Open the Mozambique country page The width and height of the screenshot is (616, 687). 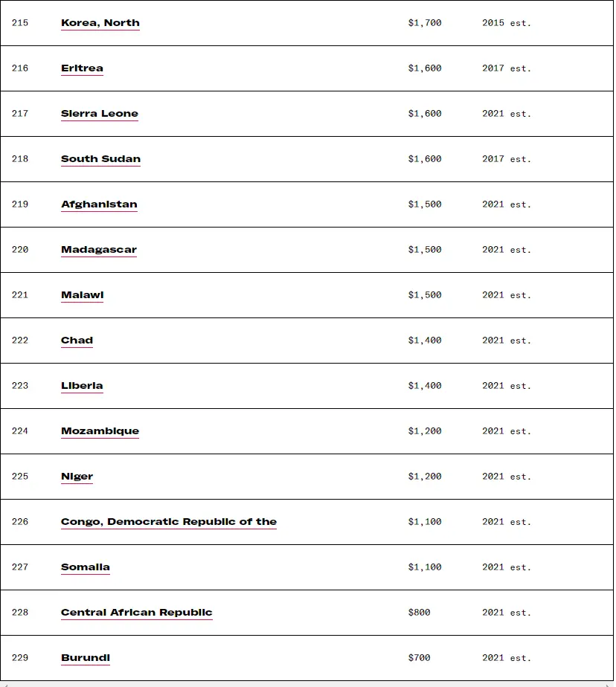point(100,431)
